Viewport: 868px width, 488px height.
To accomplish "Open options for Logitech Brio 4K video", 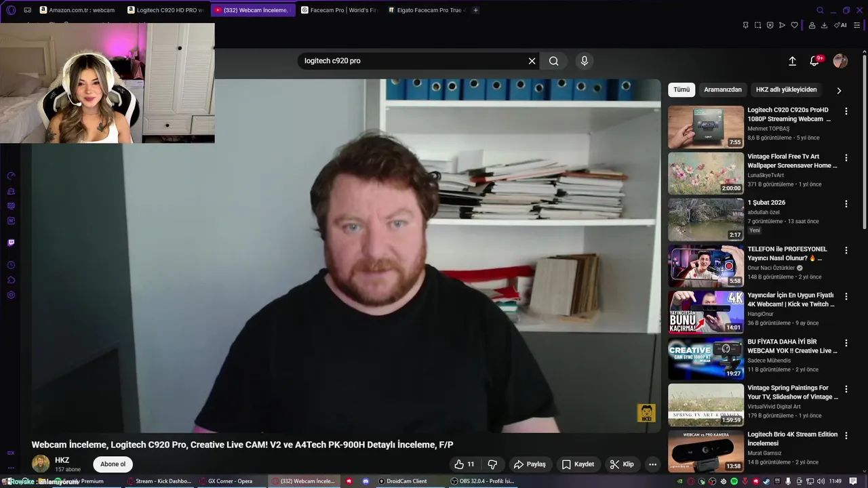I will [x=846, y=435].
